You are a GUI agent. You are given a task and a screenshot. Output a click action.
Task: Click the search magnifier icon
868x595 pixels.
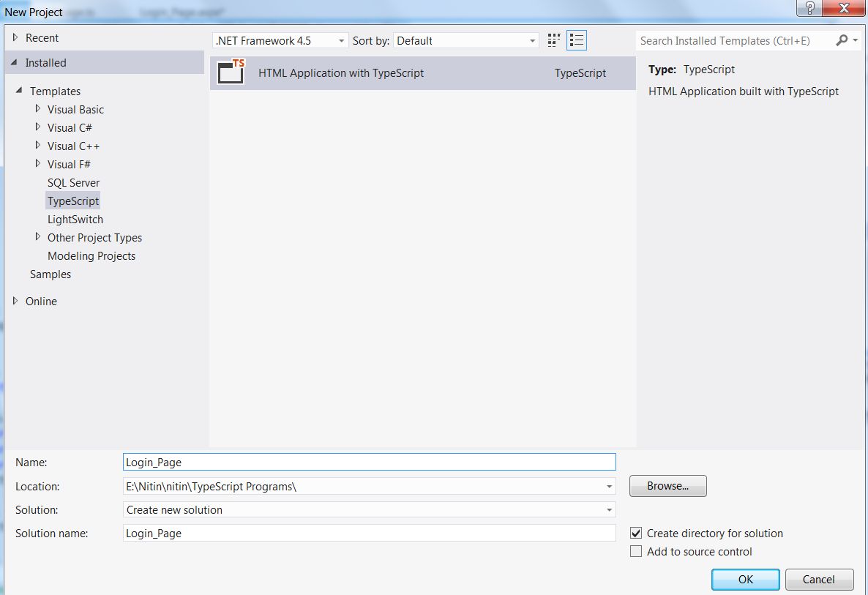(x=842, y=40)
